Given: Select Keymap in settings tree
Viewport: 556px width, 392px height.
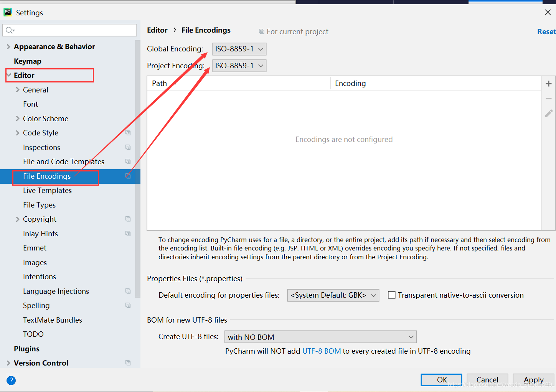Looking at the screenshot, I should point(28,61).
